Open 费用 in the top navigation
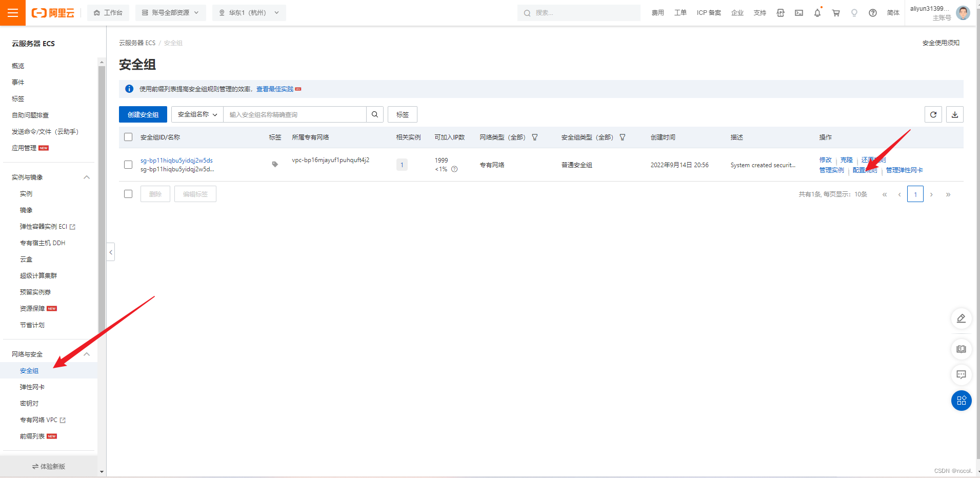The image size is (980, 478). tap(658, 13)
